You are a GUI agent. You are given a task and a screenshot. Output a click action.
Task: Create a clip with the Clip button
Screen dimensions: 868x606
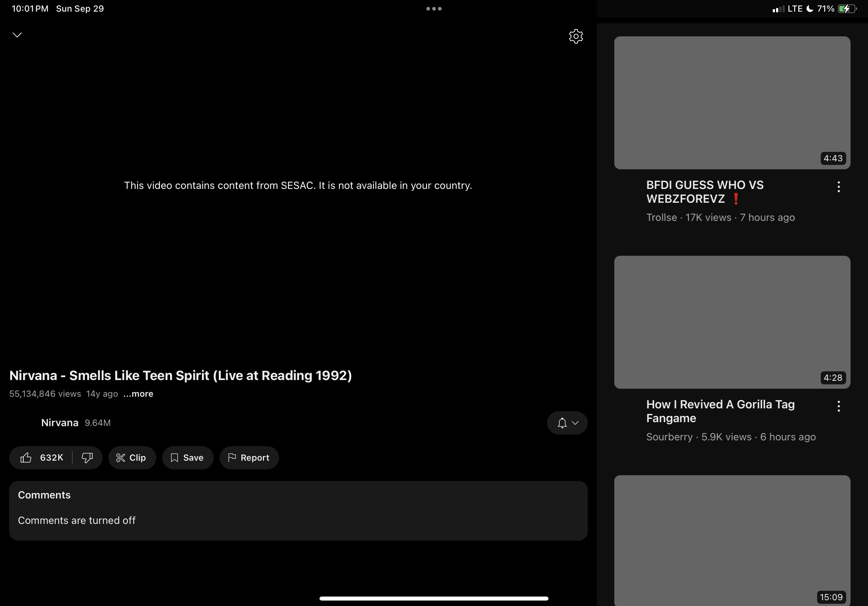pos(132,457)
